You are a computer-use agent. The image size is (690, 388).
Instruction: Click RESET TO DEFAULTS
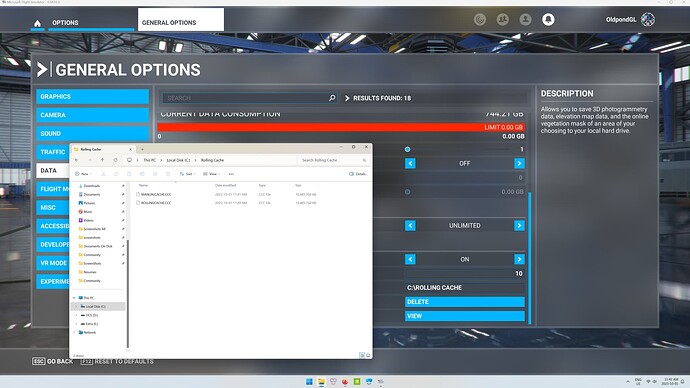(x=117, y=361)
